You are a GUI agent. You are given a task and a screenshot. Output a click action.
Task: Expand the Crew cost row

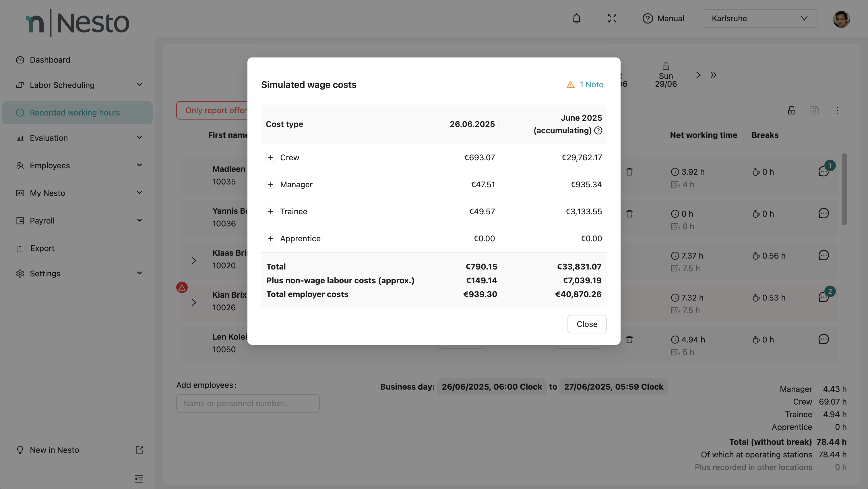(271, 157)
